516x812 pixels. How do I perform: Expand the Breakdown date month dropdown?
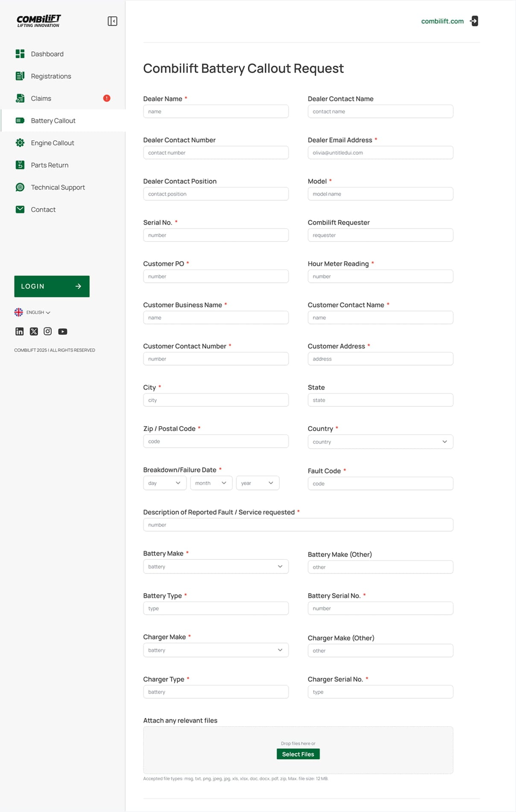pos(211,483)
